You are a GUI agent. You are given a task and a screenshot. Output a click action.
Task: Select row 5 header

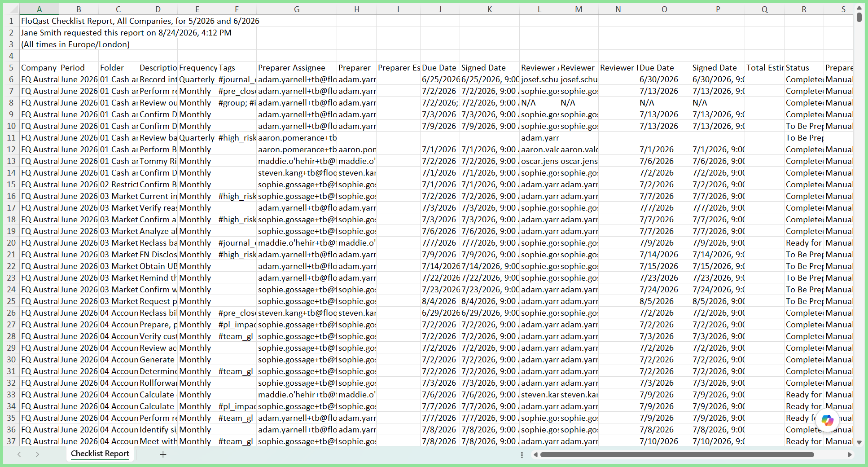point(11,68)
